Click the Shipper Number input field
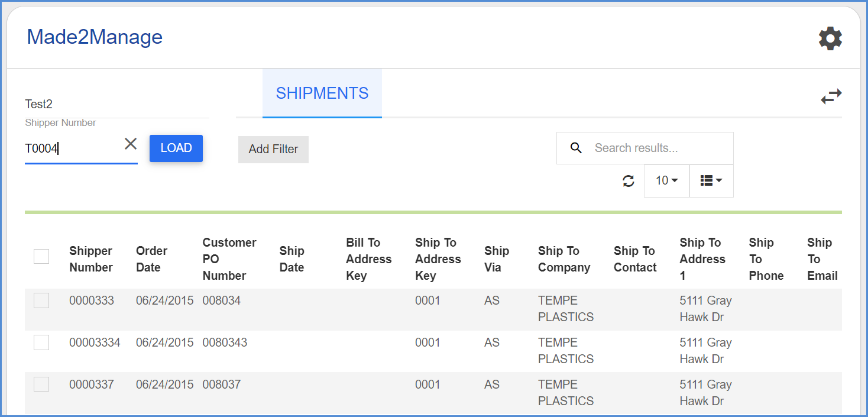This screenshot has height=417, width=868. 73,148
